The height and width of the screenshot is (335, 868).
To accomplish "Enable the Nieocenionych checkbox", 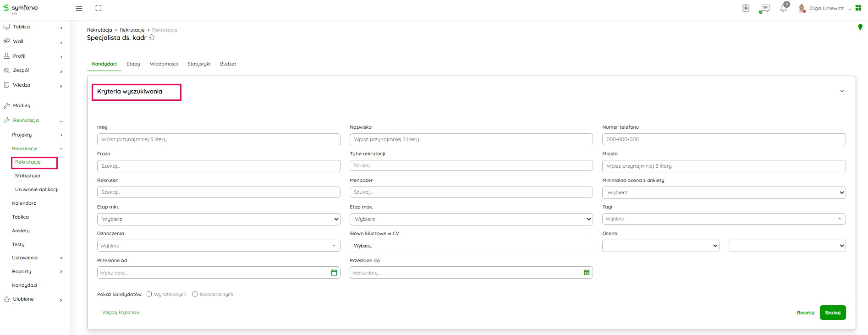I will tap(195, 294).
